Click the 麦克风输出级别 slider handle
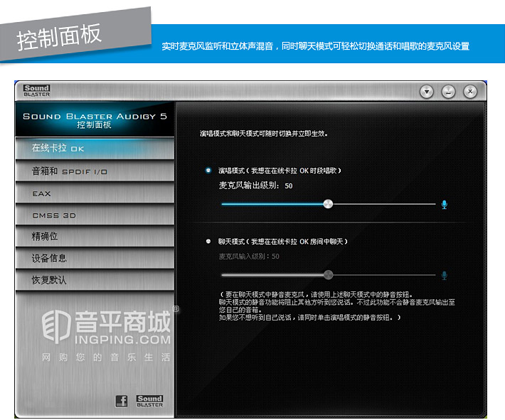The width and height of the screenshot is (505, 420). point(328,204)
